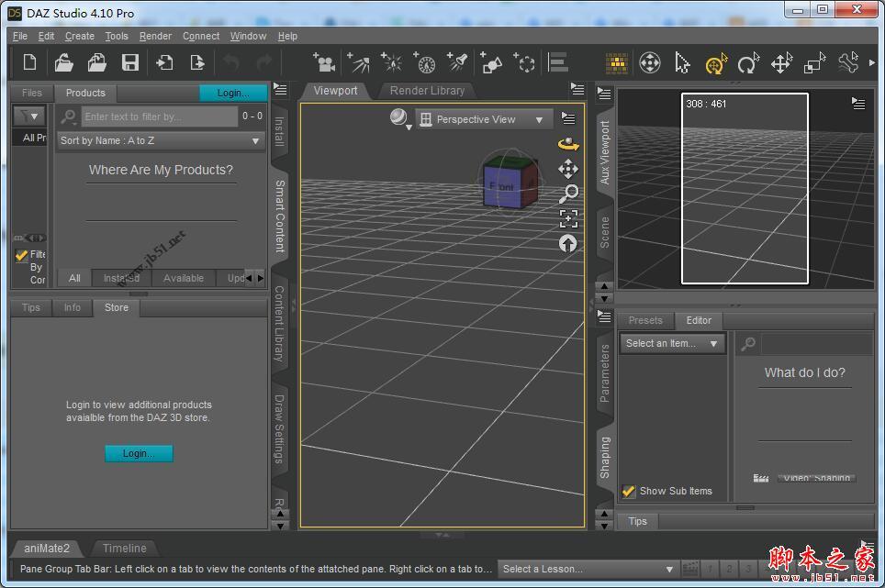The height and width of the screenshot is (588, 885).
Task: Create new point light icon
Action: pos(392,62)
